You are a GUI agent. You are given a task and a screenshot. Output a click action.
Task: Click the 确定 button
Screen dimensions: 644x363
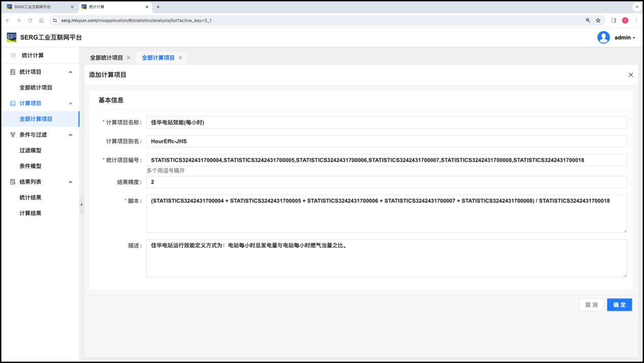tap(619, 305)
